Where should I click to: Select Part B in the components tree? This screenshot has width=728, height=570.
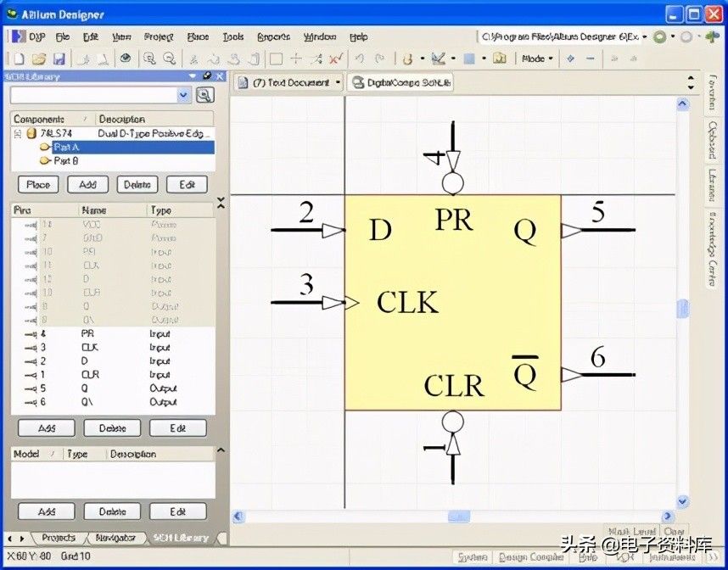66,159
